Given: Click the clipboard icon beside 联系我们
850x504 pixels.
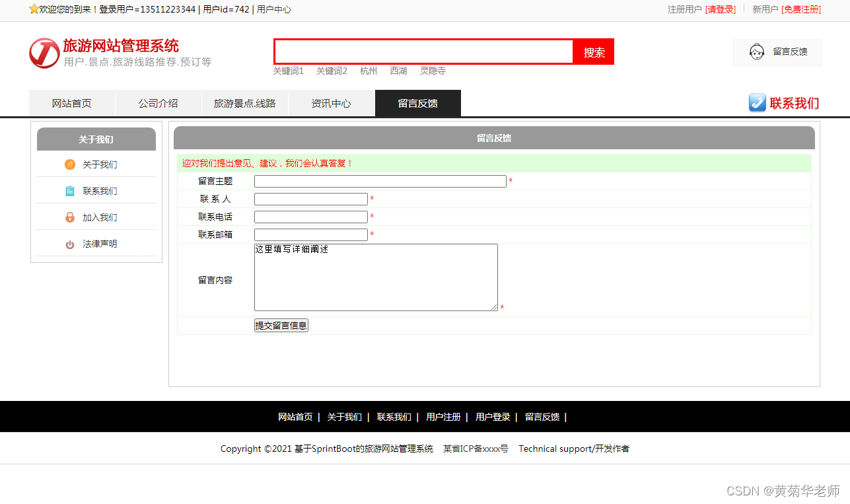Looking at the screenshot, I should tap(70, 191).
